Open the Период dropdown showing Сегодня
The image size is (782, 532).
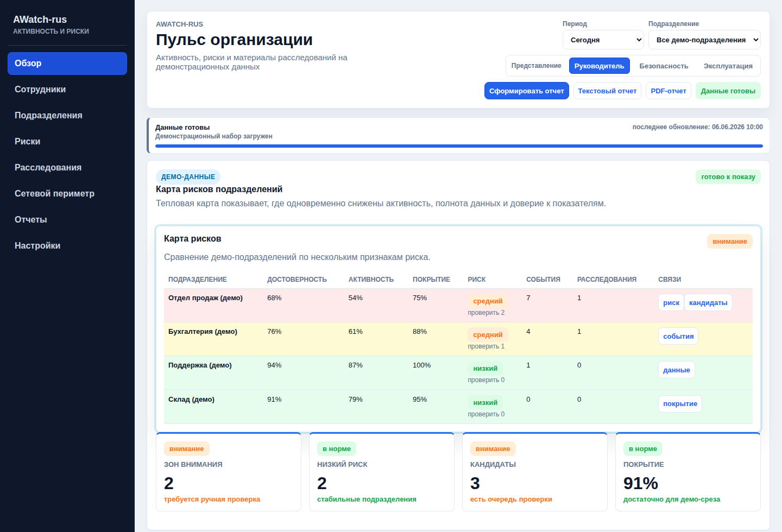(x=603, y=40)
